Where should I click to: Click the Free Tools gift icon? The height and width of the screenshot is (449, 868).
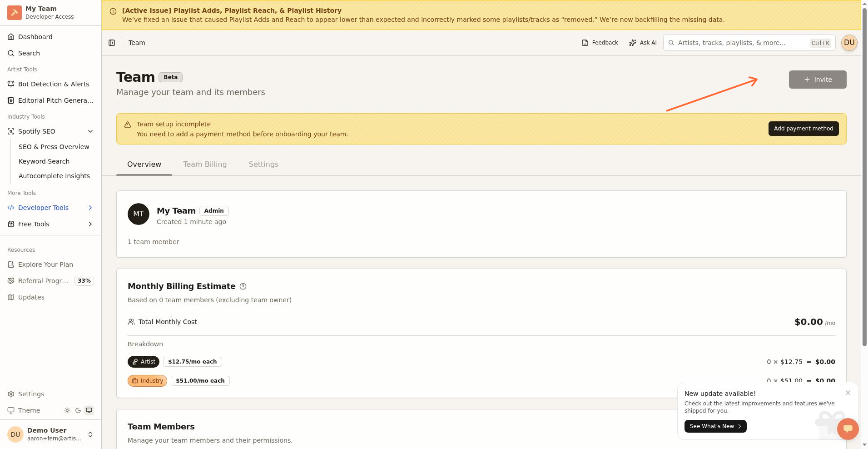pos(11,224)
